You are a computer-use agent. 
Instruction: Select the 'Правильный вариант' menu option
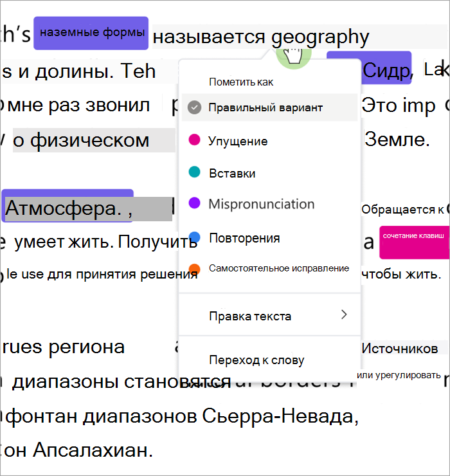point(269,107)
